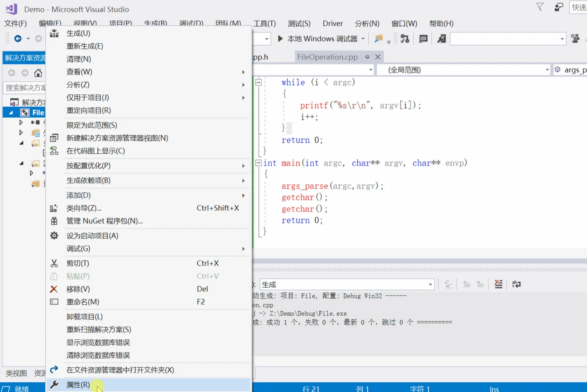Close the FileOperation.cpp tab
587x392 pixels.
tap(378, 57)
